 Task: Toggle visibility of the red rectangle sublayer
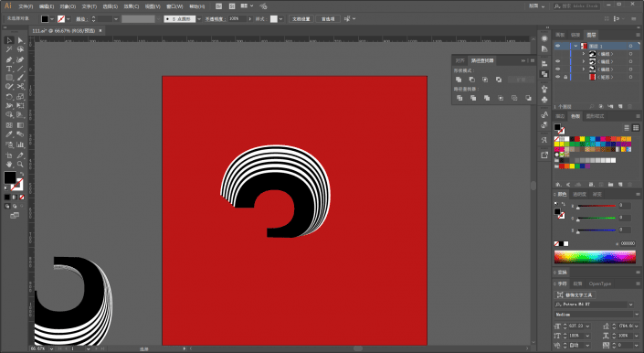pos(557,77)
